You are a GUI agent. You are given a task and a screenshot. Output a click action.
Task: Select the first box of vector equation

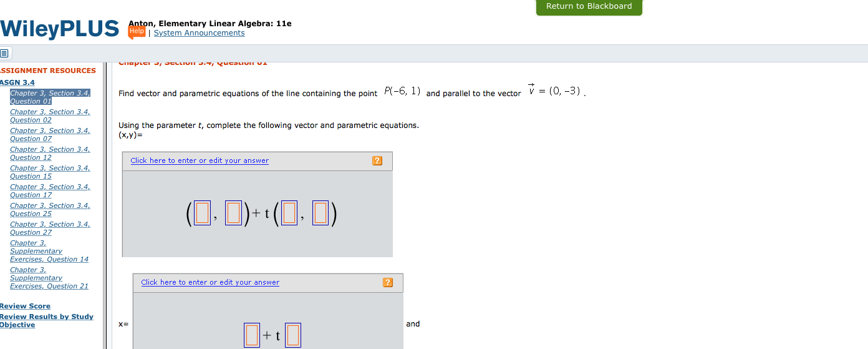pyautogui.click(x=201, y=214)
